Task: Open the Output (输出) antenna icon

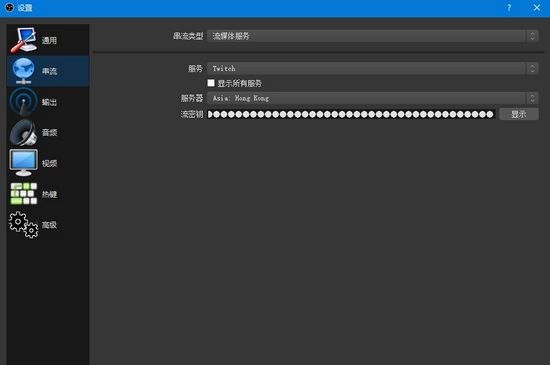Action: coord(24,102)
